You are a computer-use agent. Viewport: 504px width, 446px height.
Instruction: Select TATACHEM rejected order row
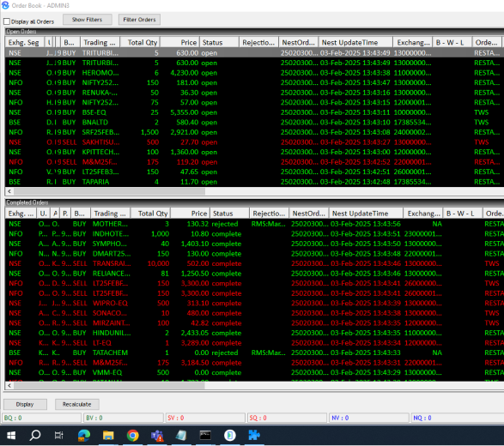tap(254, 353)
